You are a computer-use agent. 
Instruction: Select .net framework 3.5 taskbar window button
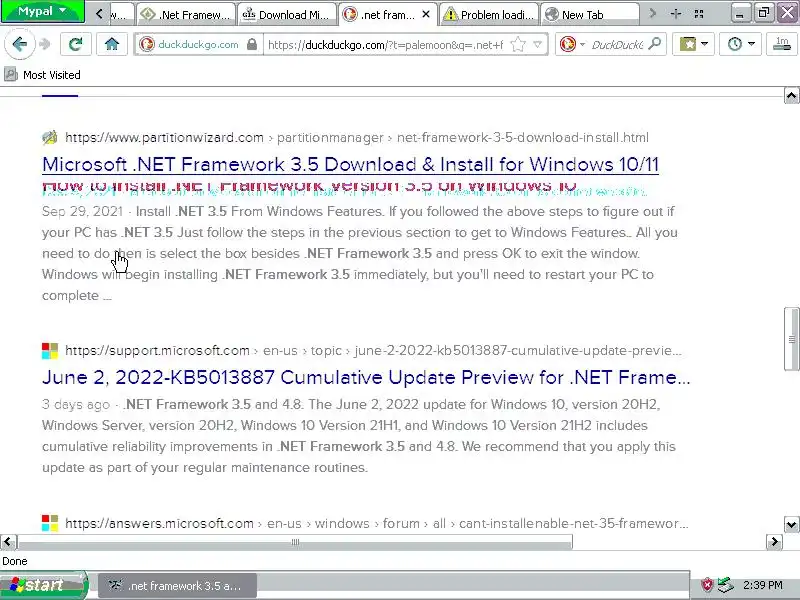point(177,586)
